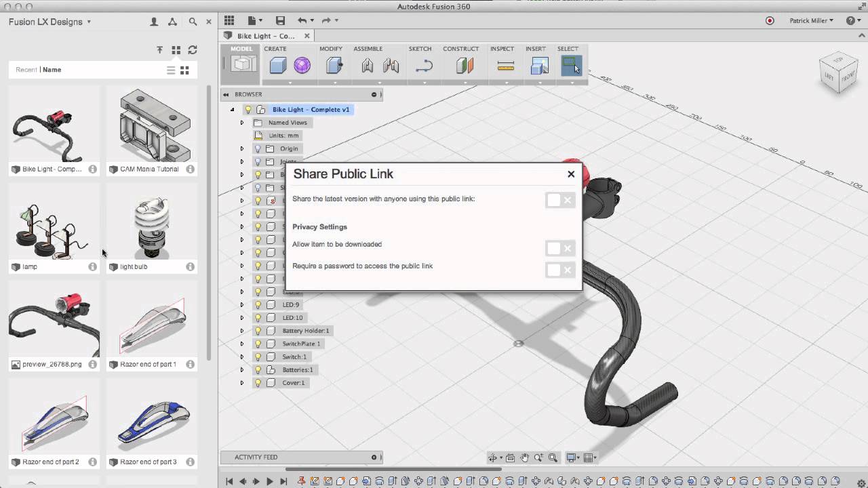Open the File menu dropdown
The height and width of the screenshot is (488, 868).
pyautogui.click(x=255, y=21)
